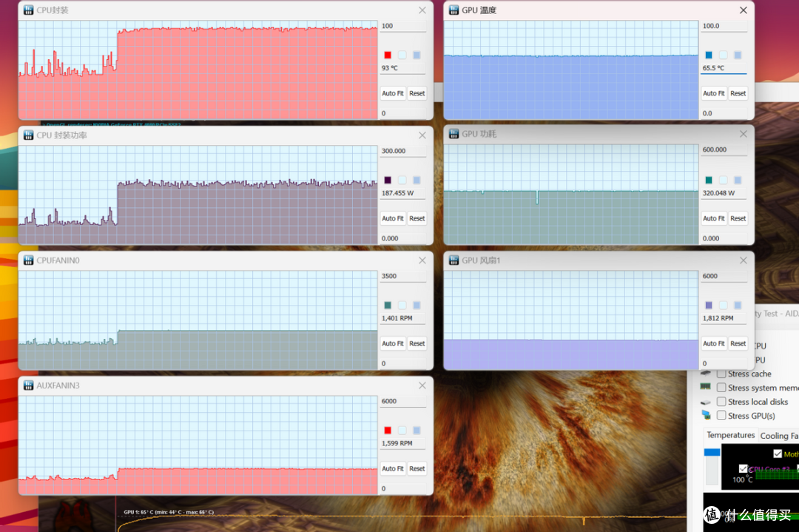Edit the 3500 maximum field in CPUFANIN0 window
The height and width of the screenshot is (532, 799).
point(402,276)
